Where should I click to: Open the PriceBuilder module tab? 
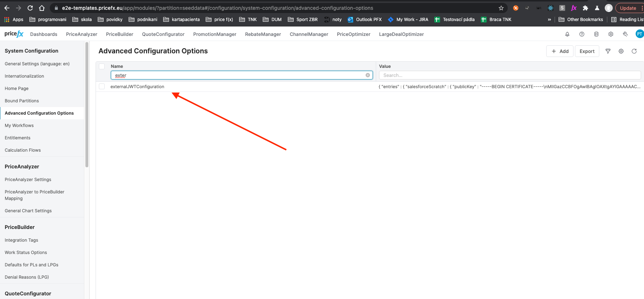click(x=120, y=34)
